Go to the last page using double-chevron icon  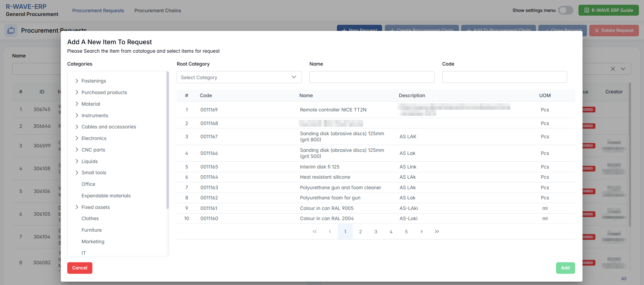(437, 232)
